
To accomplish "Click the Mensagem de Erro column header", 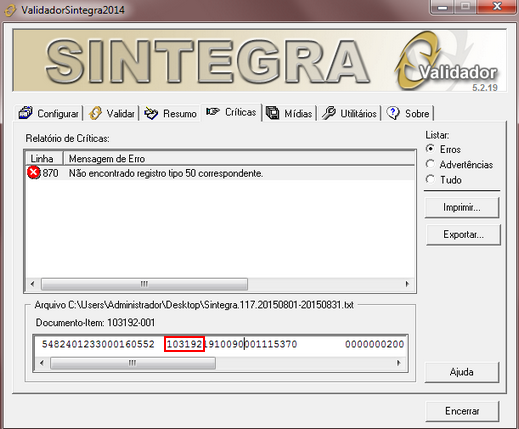I will (239, 158).
